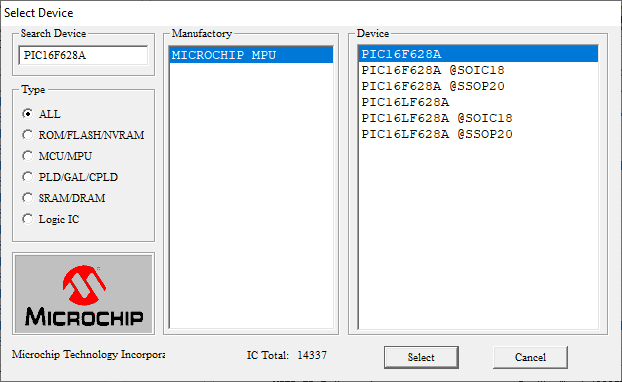The height and width of the screenshot is (382, 622).
Task: Choose SRAM/DRAM type filter
Action: (27, 198)
